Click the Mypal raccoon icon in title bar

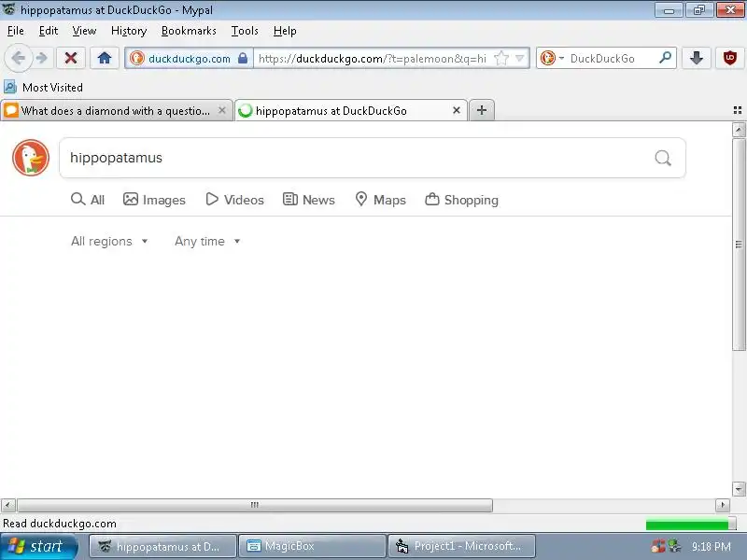pyautogui.click(x=9, y=8)
